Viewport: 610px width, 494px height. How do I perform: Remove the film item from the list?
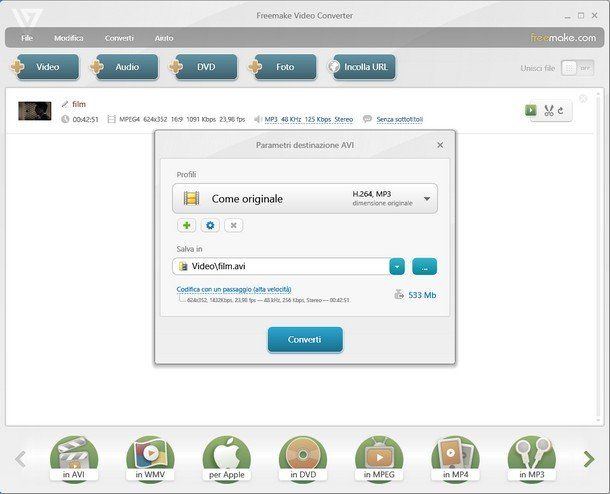[x=583, y=99]
